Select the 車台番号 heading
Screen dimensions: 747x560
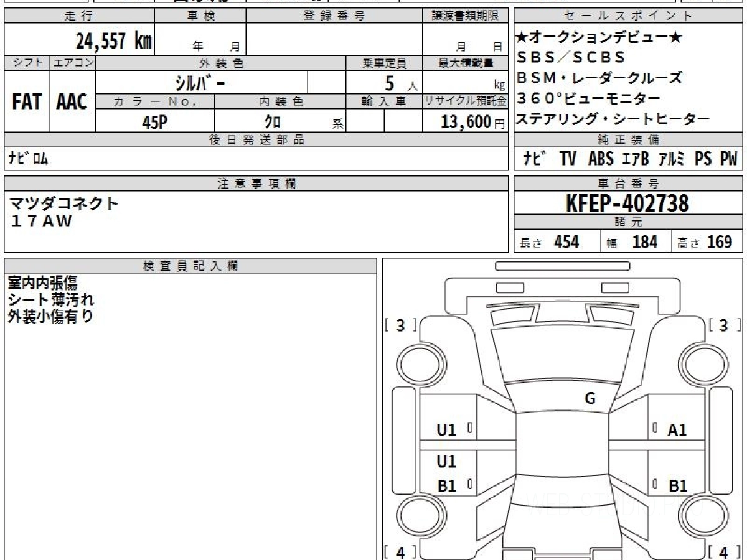tap(629, 184)
